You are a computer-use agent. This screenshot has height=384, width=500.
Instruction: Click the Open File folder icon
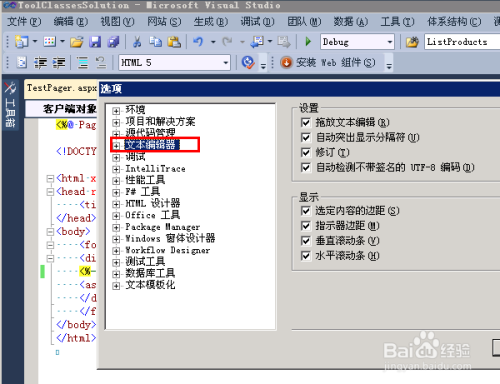77,42
